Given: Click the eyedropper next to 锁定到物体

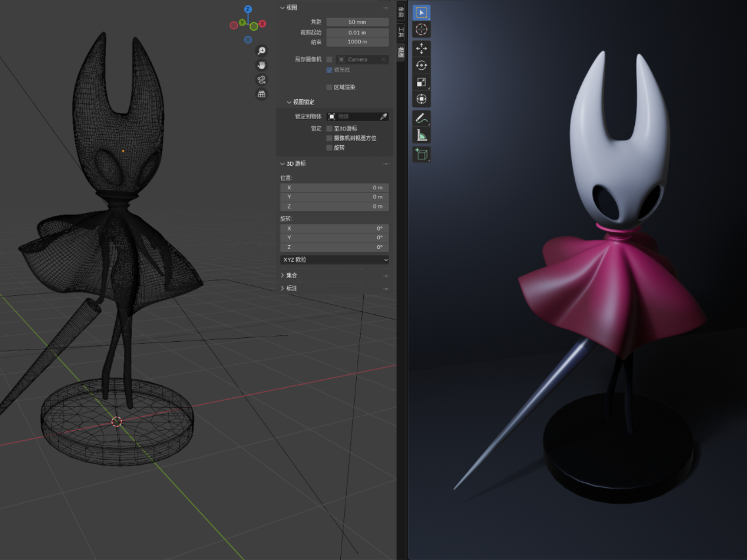Looking at the screenshot, I should coord(384,116).
